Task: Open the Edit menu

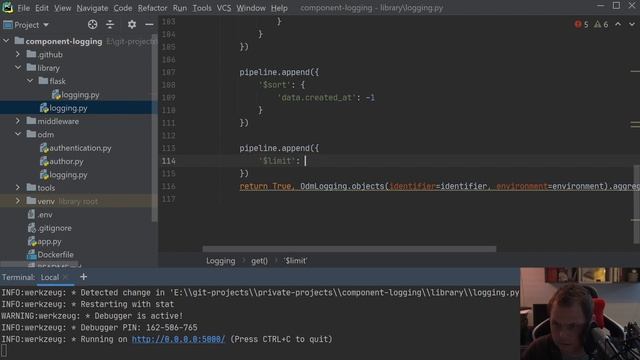Action: point(42,8)
